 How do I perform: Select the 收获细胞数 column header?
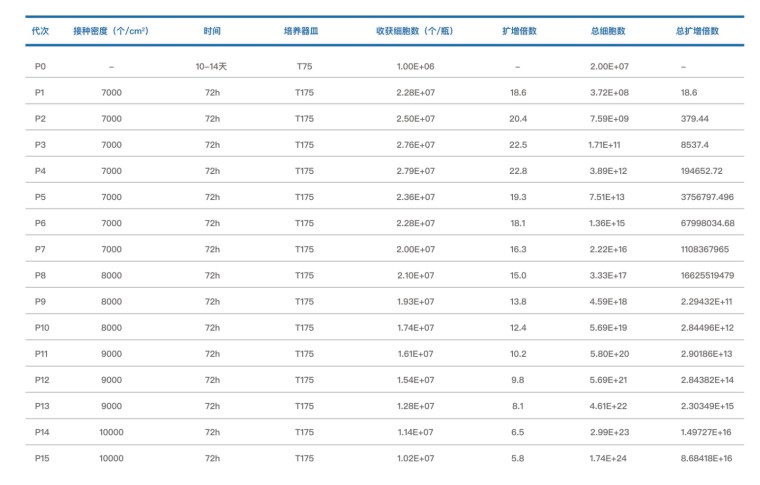pos(415,31)
